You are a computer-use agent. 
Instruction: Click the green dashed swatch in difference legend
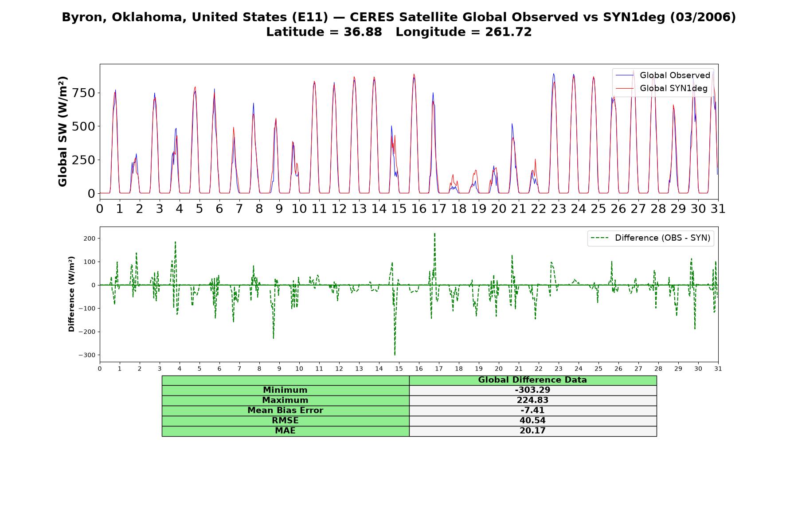point(600,238)
